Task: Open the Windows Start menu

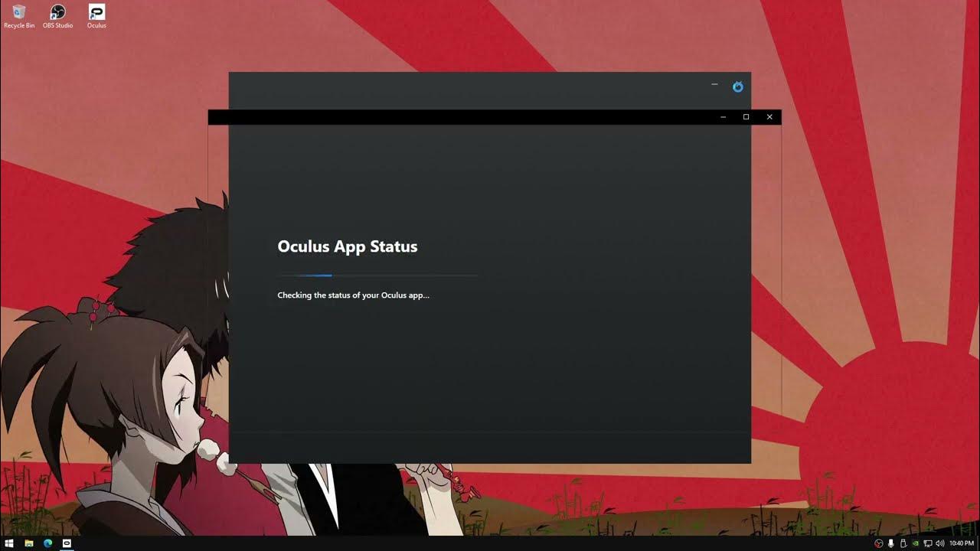Action: pos(10,543)
